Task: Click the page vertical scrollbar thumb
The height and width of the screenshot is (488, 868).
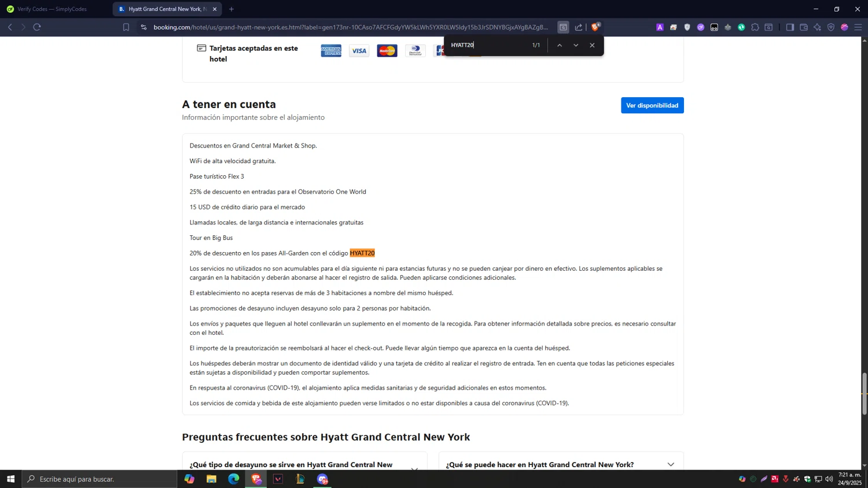Action: click(865, 394)
